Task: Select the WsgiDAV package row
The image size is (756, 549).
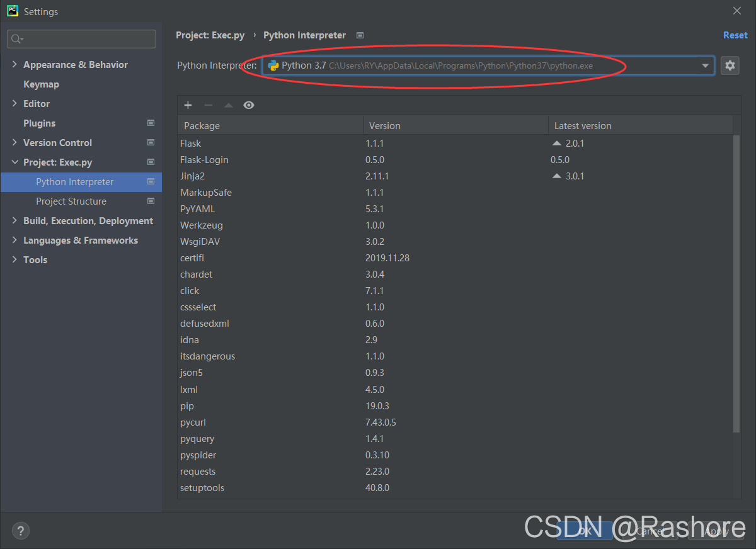Action: pyautogui.click(x=455, y=242)
